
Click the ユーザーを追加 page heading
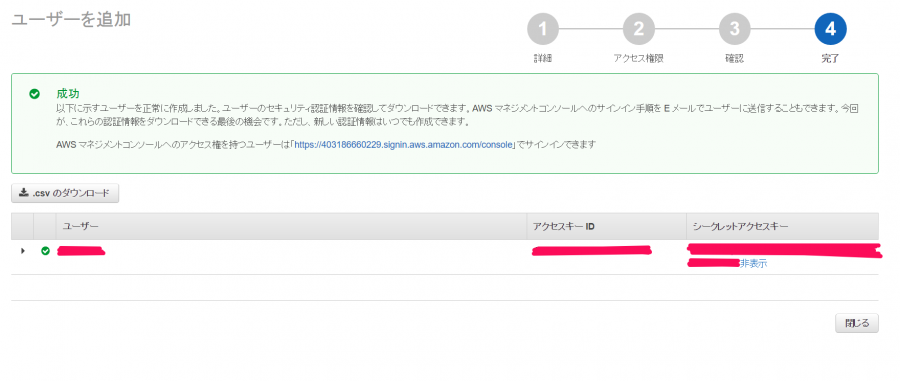coord(71,19)
